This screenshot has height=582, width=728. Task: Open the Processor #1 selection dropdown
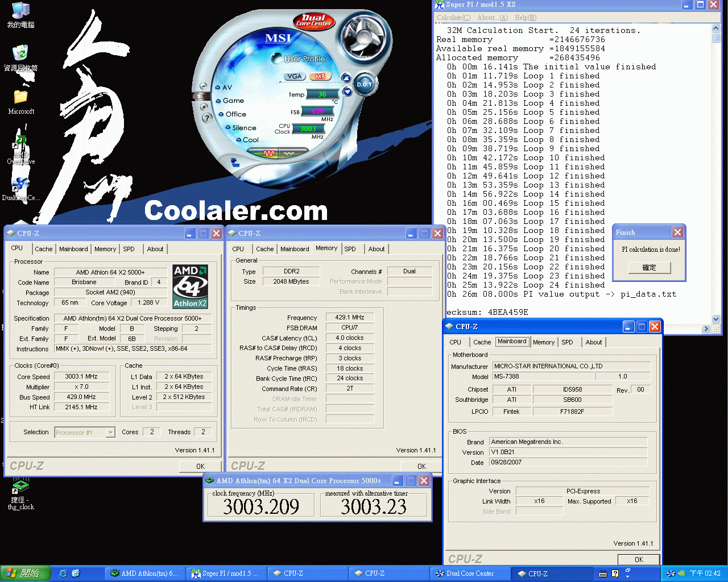coord(110,433)
